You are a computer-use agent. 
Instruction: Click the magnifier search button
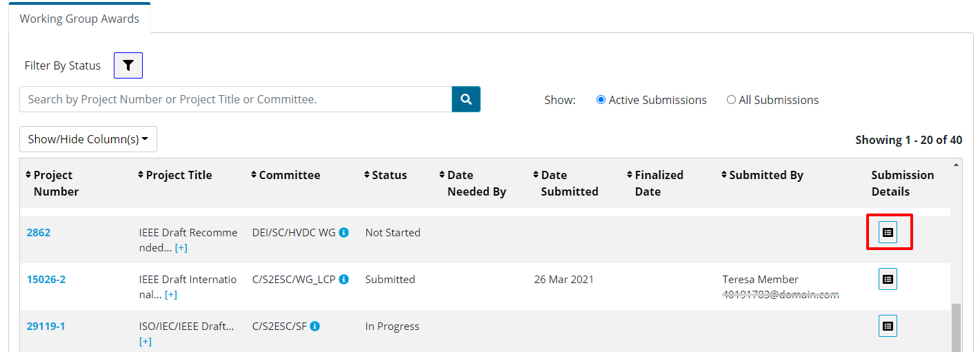466,99
